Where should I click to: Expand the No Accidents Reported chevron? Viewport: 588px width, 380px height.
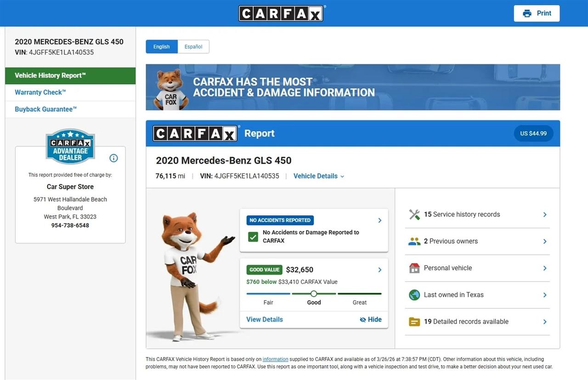tap(379, 220)
